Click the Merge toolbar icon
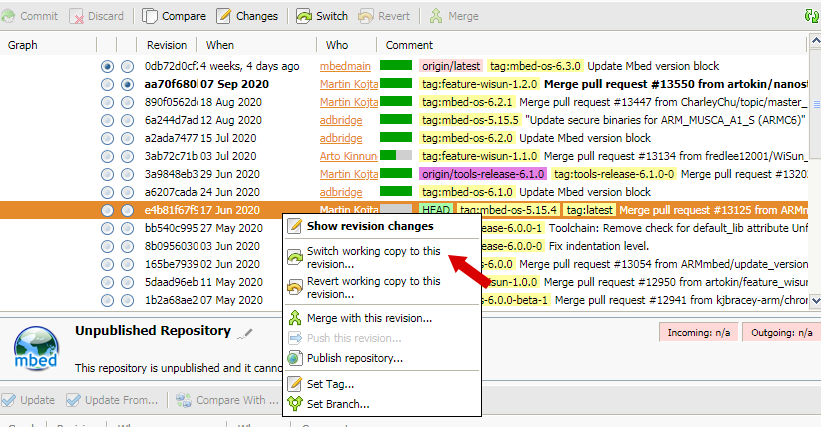This screenshot has height=427, width=821. point(436,16)
